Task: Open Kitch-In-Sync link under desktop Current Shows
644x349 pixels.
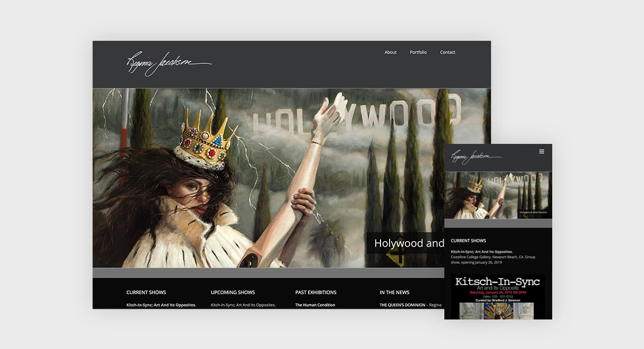Action: (x=161, y=305)
